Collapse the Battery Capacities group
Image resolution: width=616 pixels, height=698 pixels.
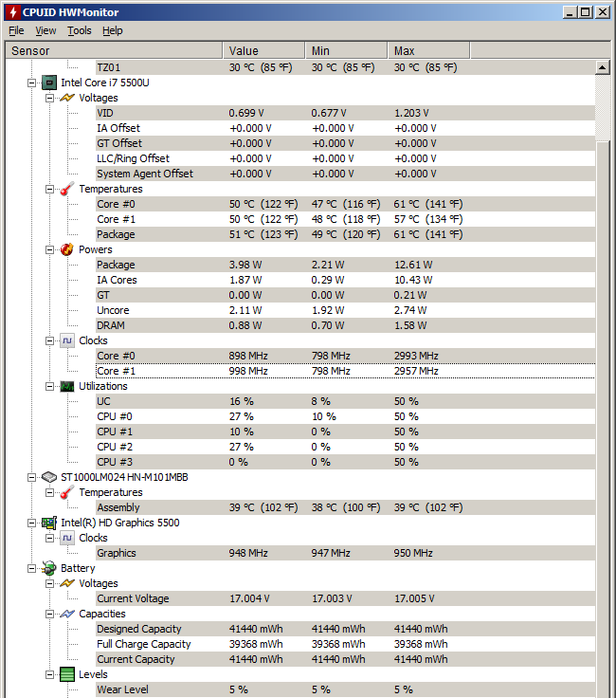tap(50, 614)
